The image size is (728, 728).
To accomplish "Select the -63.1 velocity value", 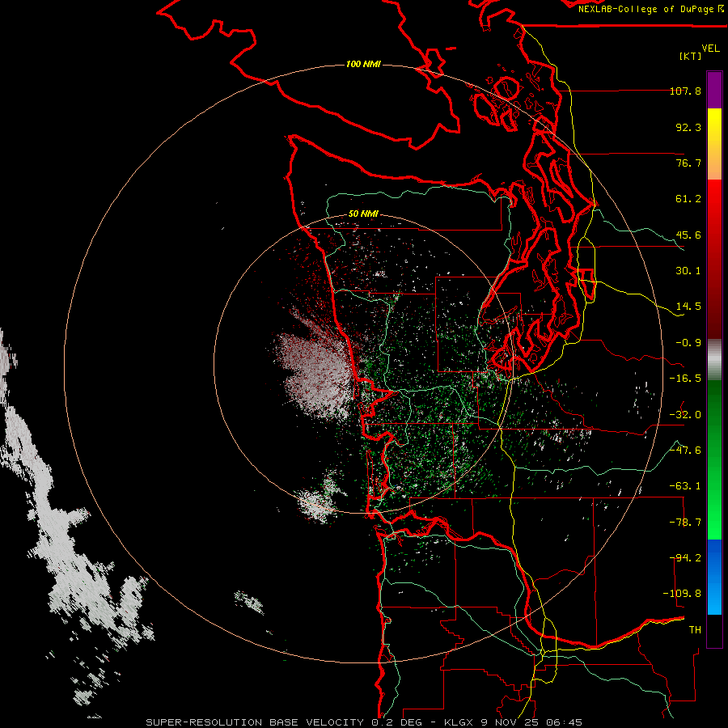I will [685, 486].
